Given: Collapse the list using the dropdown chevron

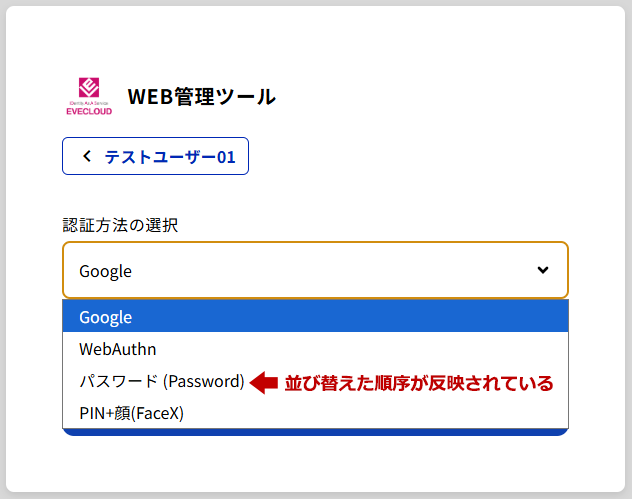Looking at the screenshot, I should (x=543, y=269).
